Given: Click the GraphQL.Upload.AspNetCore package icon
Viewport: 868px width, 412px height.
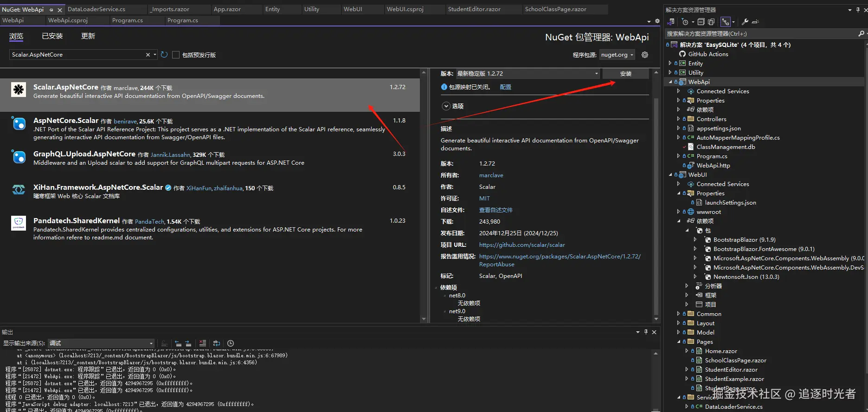Looking at the screenshot, I should [x=19, y=157].
